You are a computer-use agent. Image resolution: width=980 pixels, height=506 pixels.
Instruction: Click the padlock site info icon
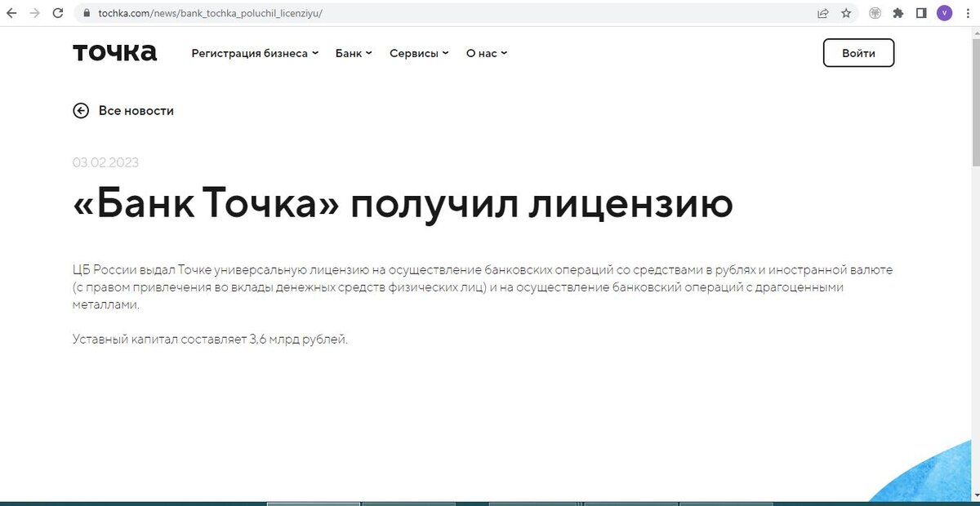(x=88, y=13)
